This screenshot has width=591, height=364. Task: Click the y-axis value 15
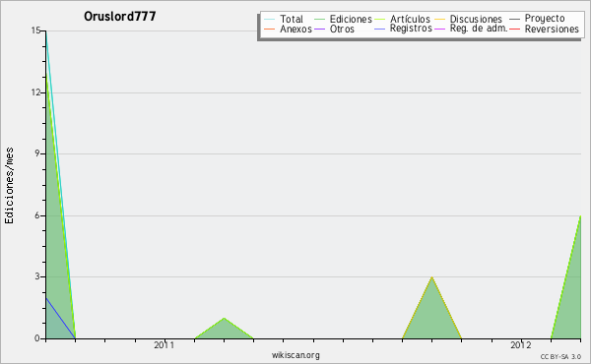coord(35,30)
